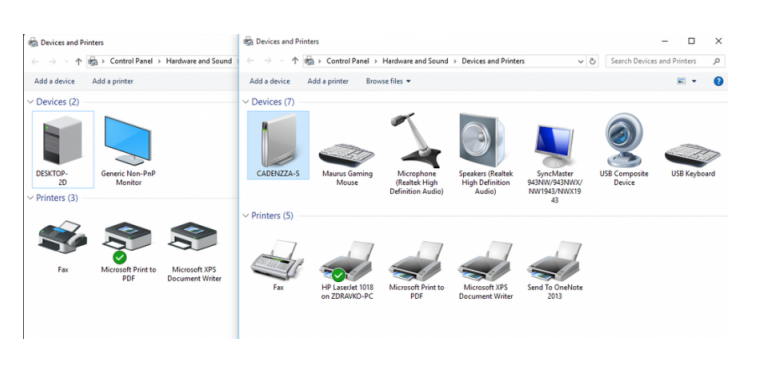The height and width of the screenshot is (380, 760).
Task: Collapse the Devices (7) group
Action: pyautogui.click(x=246, y=102)
